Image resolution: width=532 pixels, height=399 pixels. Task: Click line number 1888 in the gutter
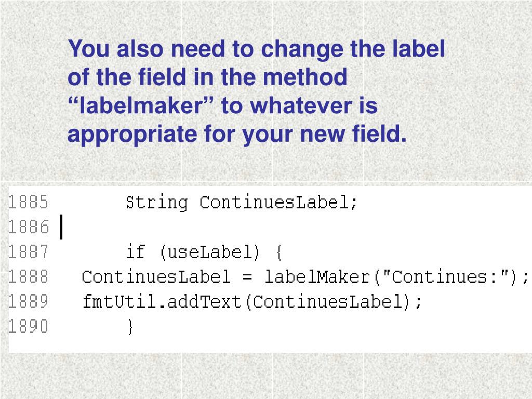[x=28, y=277]
